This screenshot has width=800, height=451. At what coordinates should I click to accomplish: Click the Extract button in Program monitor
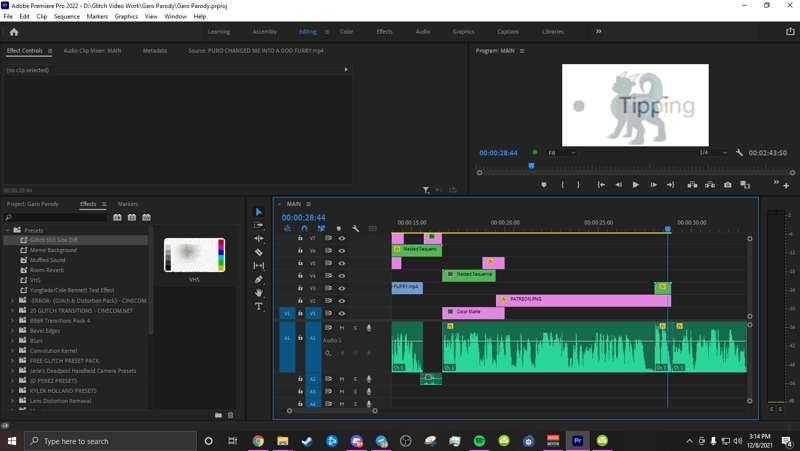point(710,185)
